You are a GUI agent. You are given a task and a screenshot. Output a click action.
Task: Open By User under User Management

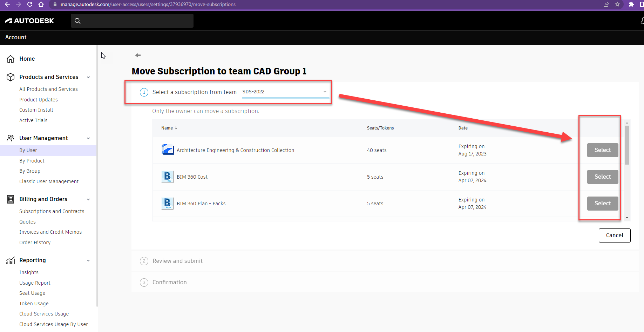tap(28, 150)
